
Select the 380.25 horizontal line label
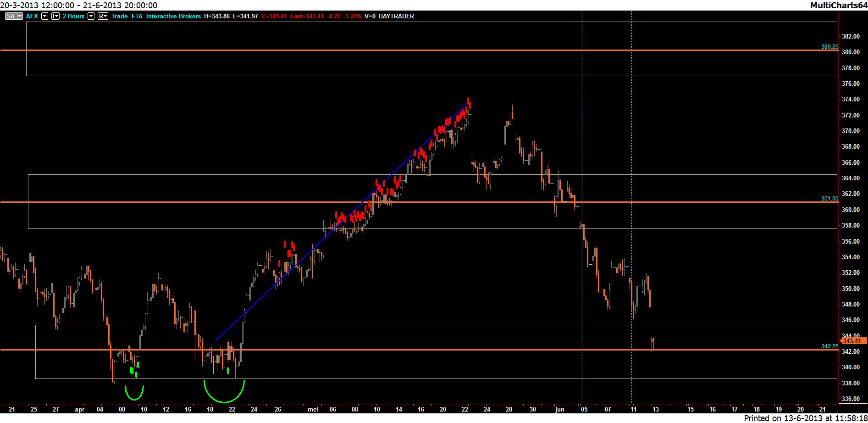(829, 47)
